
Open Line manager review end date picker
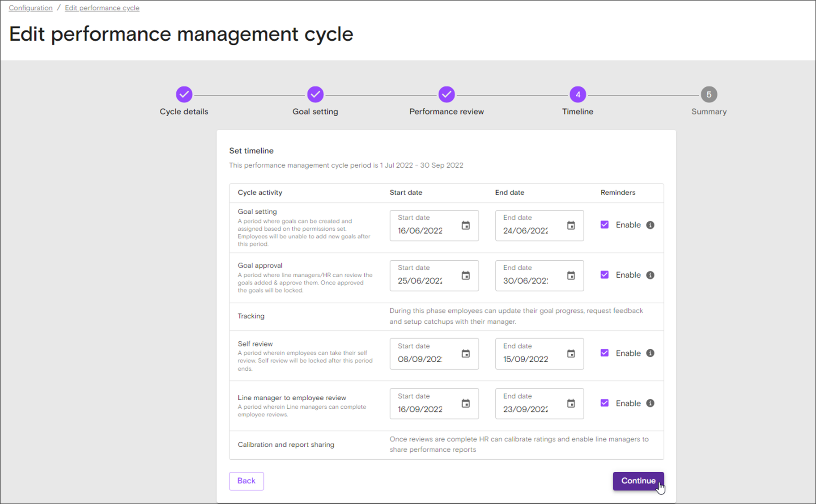[x=571, y=403]
